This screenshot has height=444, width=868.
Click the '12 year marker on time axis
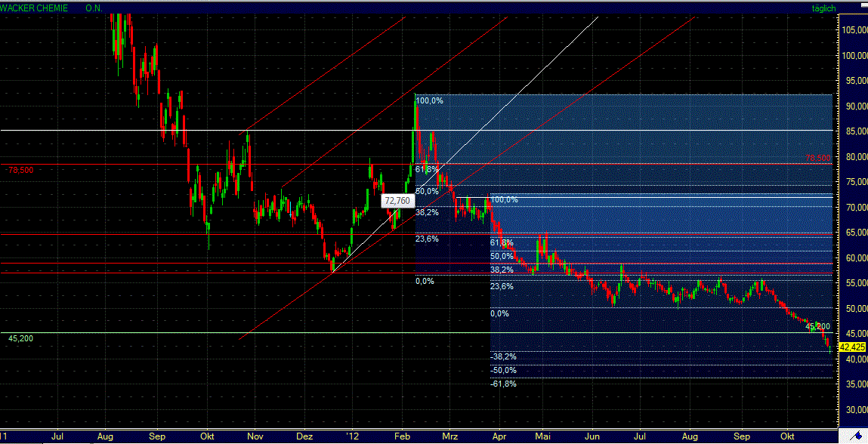coord(352,436)
